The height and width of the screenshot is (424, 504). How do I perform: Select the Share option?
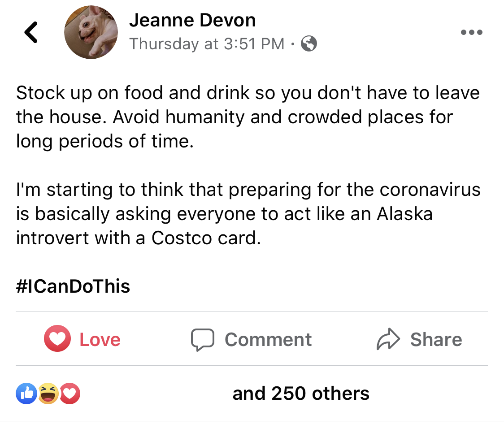point(419,339)
